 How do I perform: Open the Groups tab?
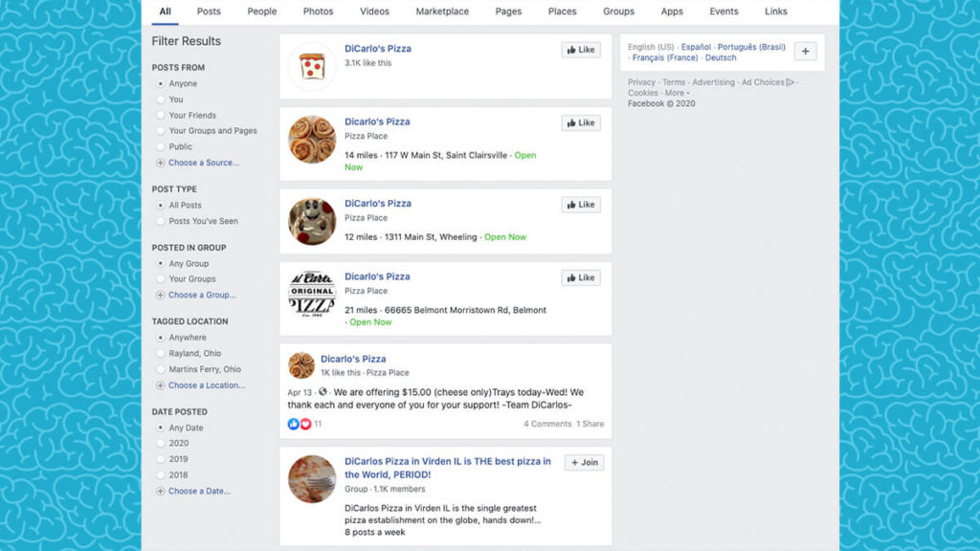pyautogui.click(x=618, y=11)
